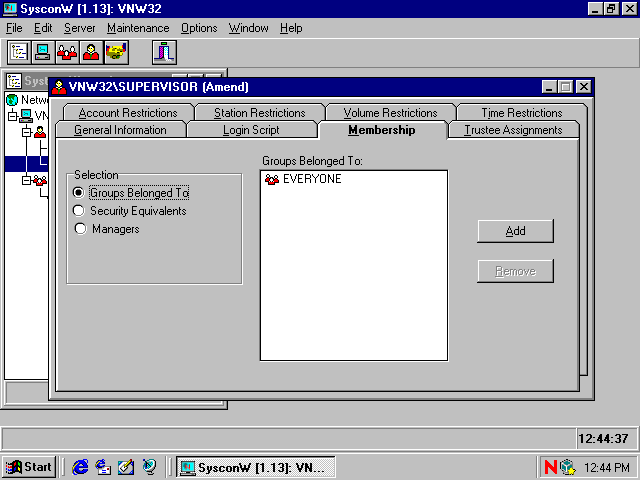Image resolution: width=640 pixels, height=480 pixels.
Task: Click the system tree view toolbar icon
Action: [19, 52]
